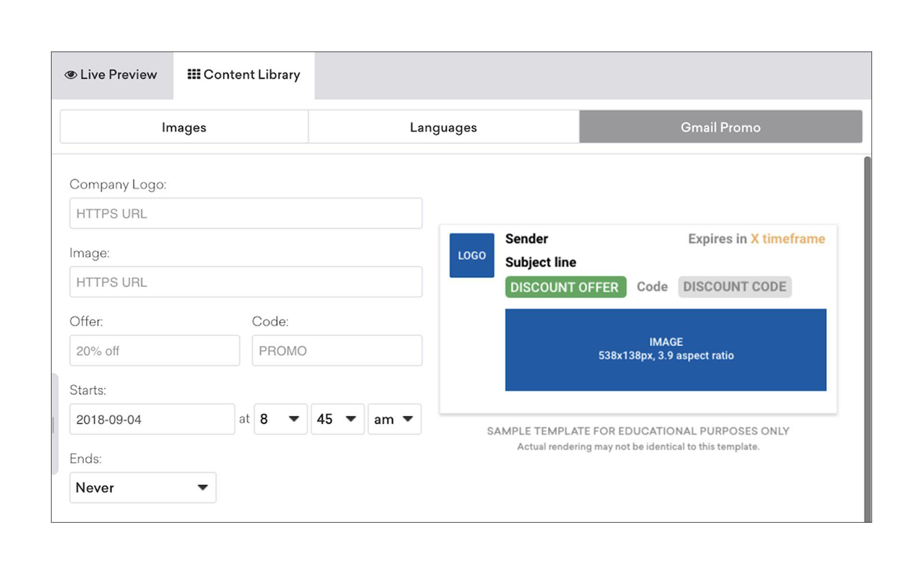Click the Code PROMO input field
The height and width of the screenshot is (578, 924).
[x=336, y=350]
